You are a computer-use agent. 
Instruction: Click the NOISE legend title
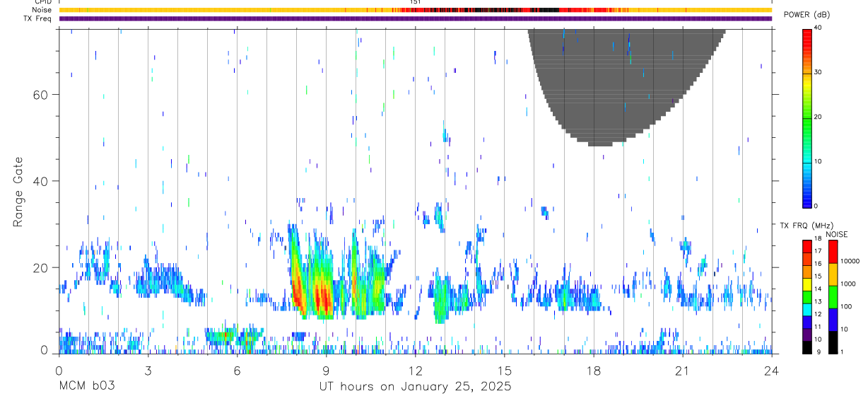tap(835, 234)
